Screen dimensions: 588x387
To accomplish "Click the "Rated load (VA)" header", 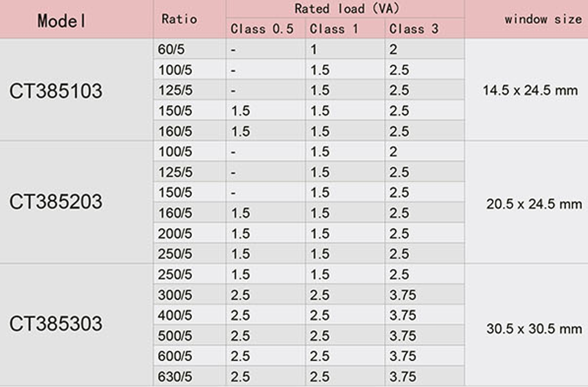I will (346, 9).
